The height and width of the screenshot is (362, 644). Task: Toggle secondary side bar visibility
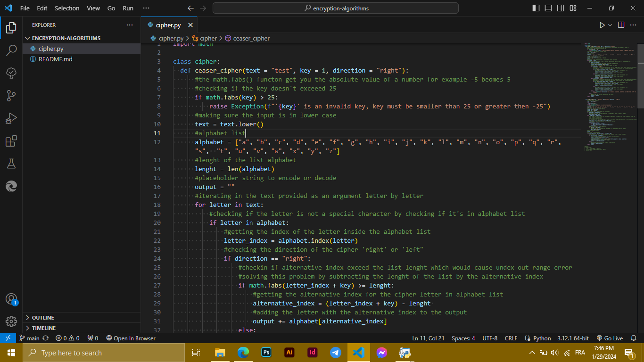coord(561,8)
